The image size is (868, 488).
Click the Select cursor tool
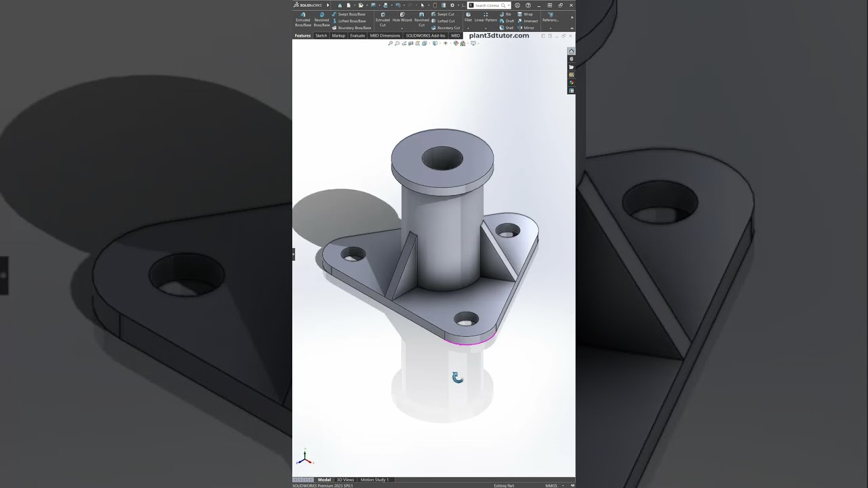click(x=422, y=5)
